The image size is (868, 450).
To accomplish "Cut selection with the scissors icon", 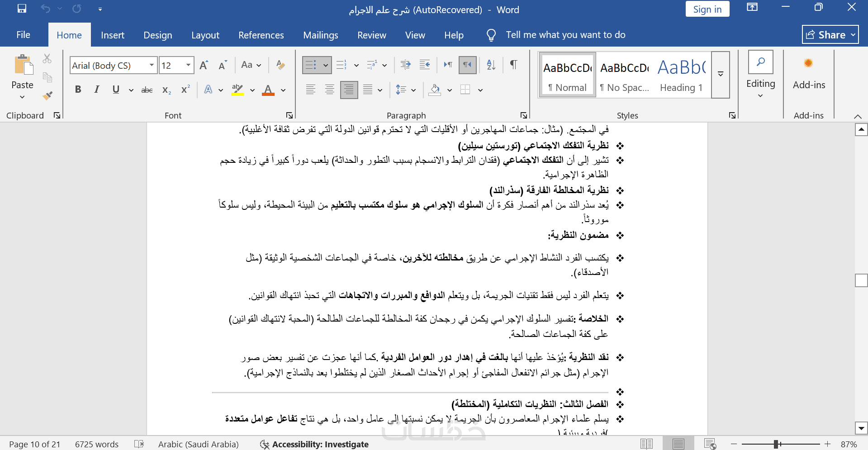I will click(x=47, y=58).
